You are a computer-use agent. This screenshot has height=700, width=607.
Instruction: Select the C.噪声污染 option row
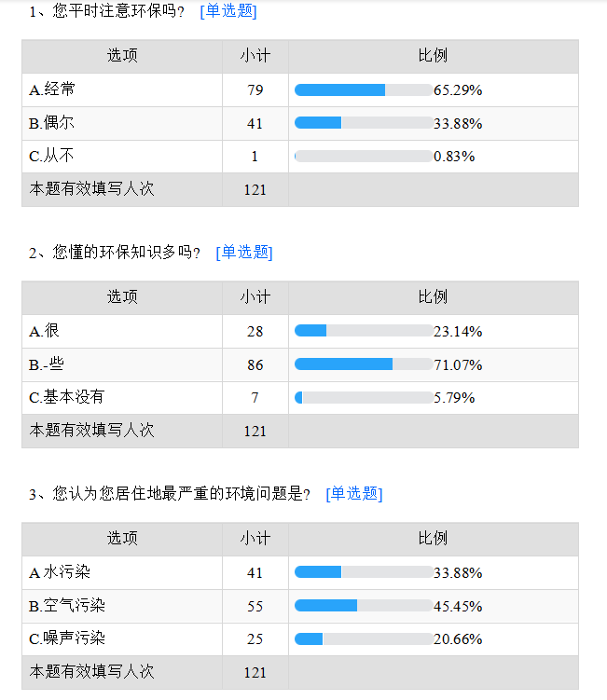[x=300, y=639]
